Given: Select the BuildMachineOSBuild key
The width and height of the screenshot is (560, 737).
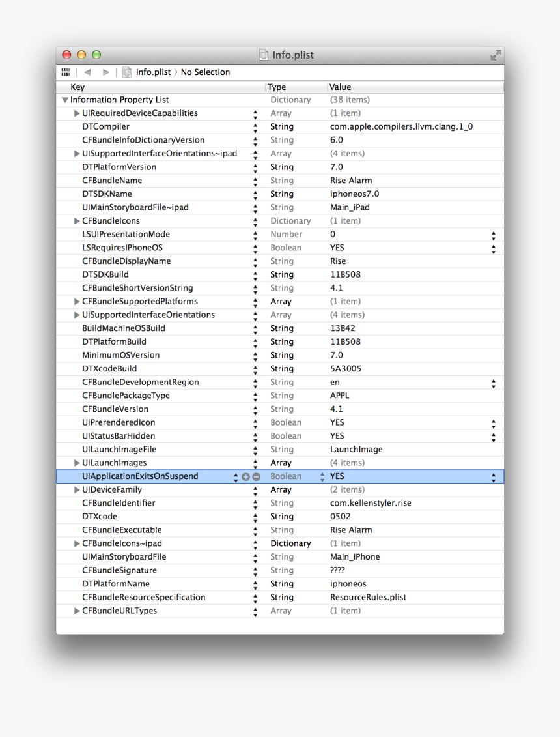Looking at the screenshot, I should (124, 328).
